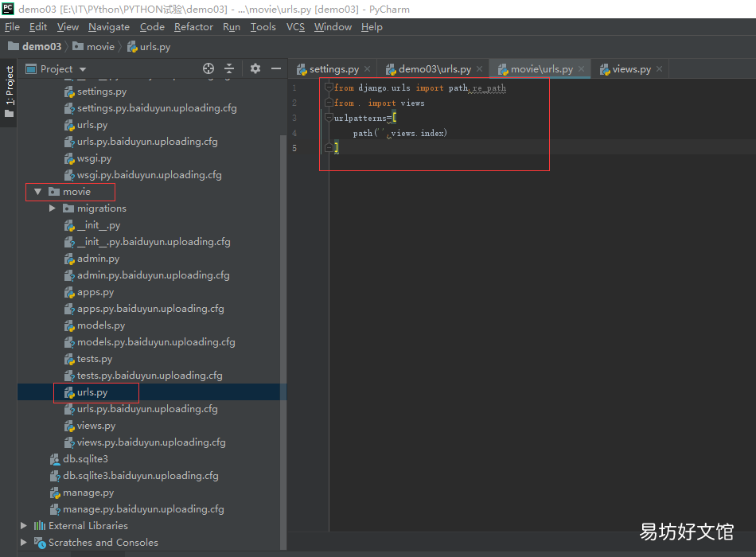Click the Python icon beside admin.py
Image resolution: width=756 pixels, height=557 pixels.
69,259
